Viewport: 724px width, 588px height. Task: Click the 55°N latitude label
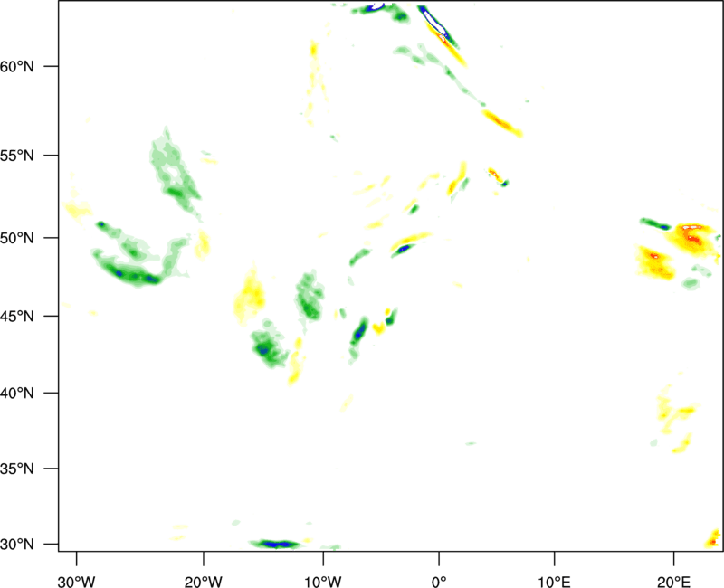(16, 156)
